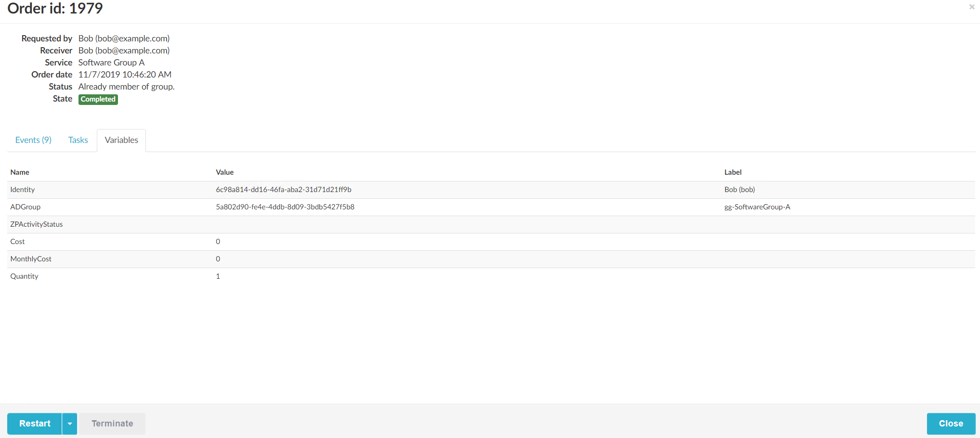980x438 pixels.
Task: Select the ADGroup variable row
Action: coord(26,207)
